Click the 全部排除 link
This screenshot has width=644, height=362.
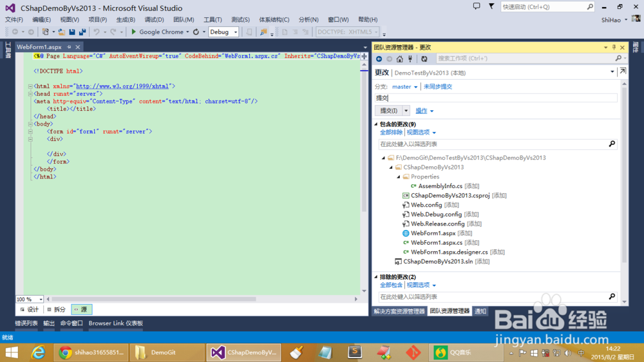tap(391, 132)
